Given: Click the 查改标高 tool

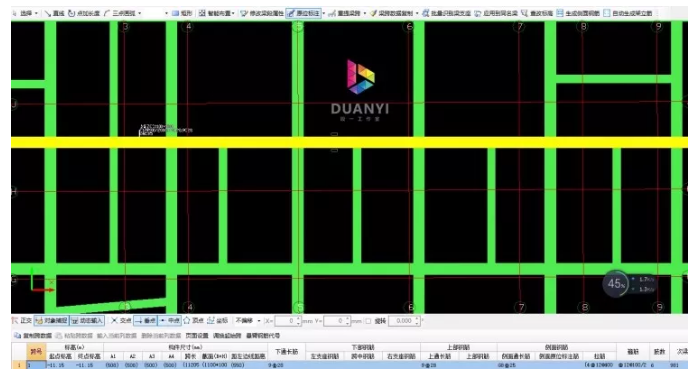Looking at the screenshot, I should pos(537,13).
